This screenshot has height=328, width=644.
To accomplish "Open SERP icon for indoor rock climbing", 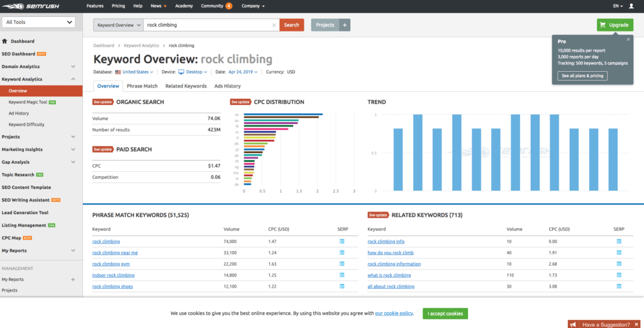I will click(341, 275).
